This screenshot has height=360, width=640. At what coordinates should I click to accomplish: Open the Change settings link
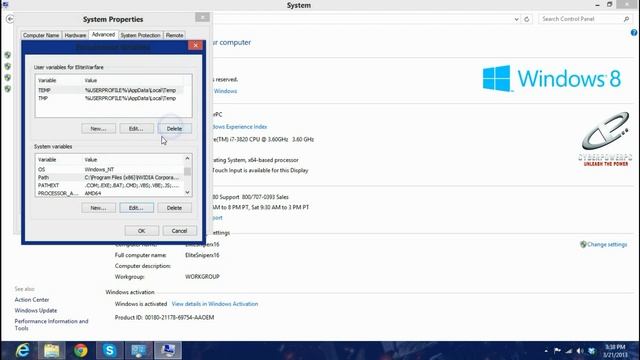pos(607,244)
